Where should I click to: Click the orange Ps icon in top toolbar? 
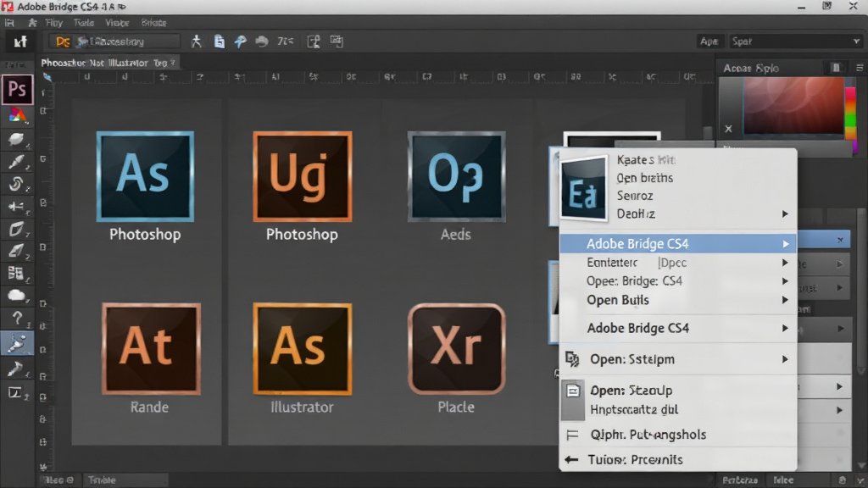pos(63,42)
